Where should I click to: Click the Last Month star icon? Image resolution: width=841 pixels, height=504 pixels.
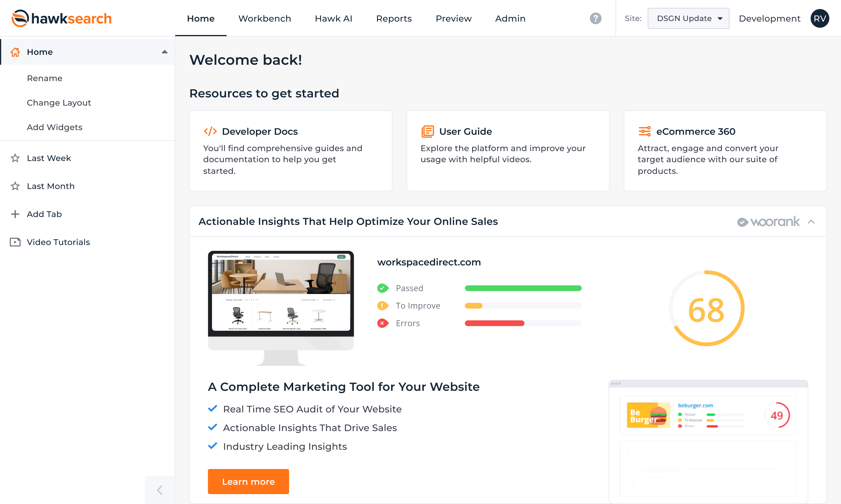(15, 186)
